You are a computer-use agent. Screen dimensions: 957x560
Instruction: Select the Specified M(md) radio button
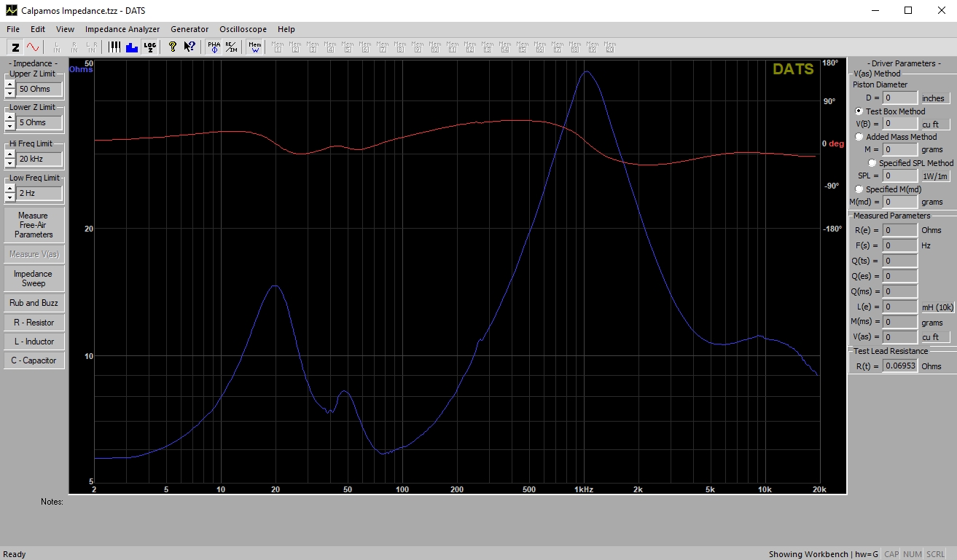pyautogui.click(x=859, y=189)
